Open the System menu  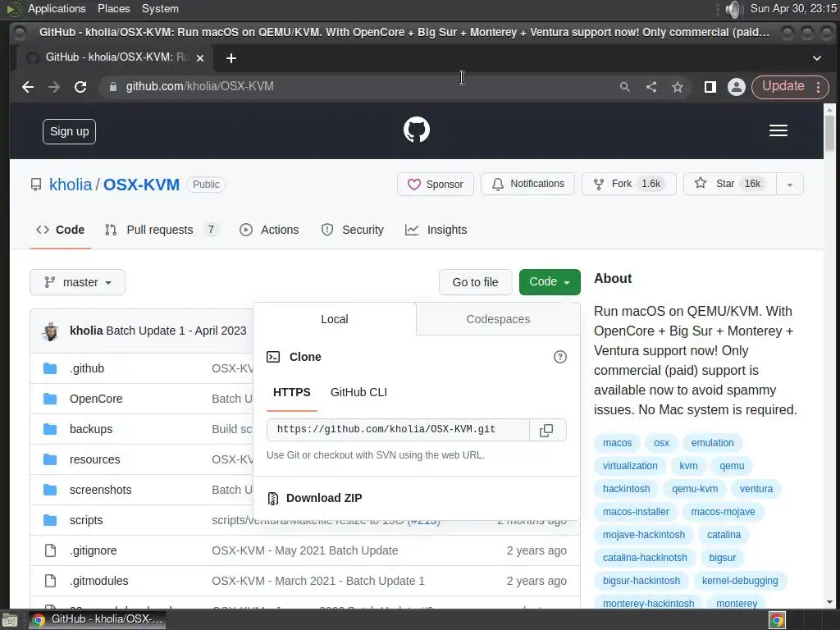[160, 8]
